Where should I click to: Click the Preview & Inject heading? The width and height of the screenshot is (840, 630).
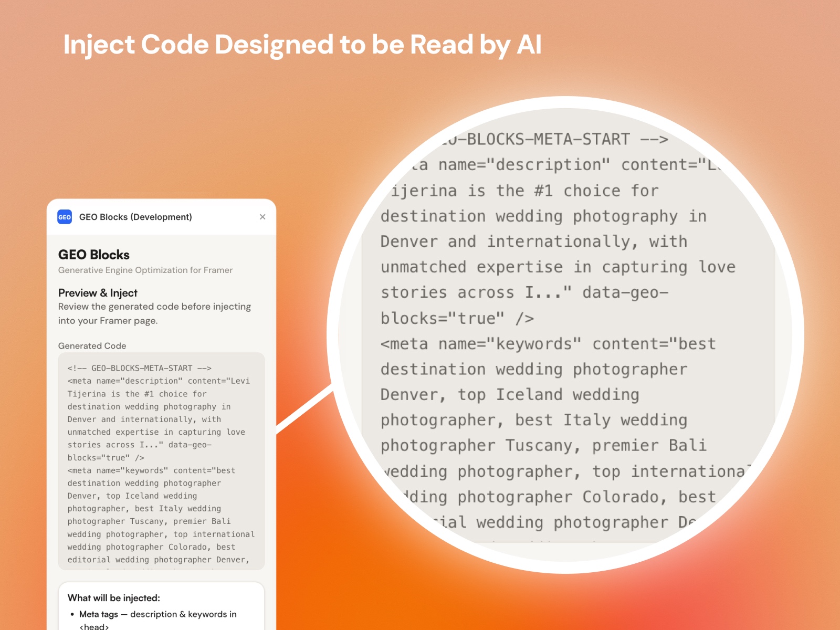[97, 293]
